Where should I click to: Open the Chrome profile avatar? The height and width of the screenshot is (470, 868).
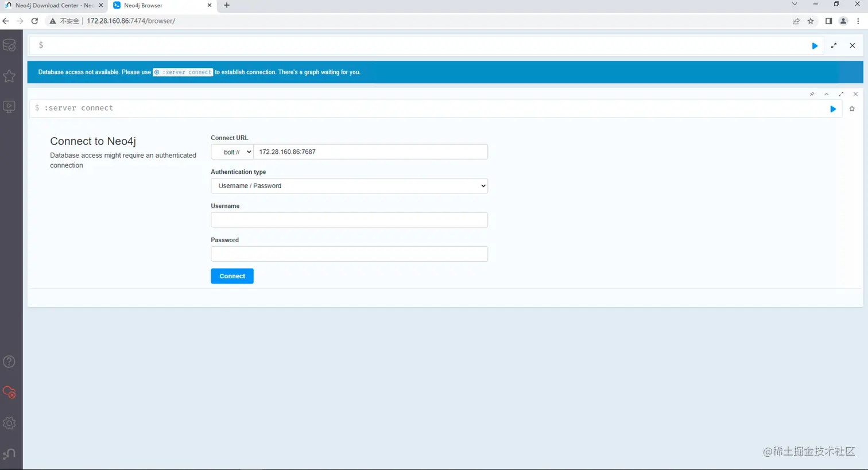click(843, 21)
